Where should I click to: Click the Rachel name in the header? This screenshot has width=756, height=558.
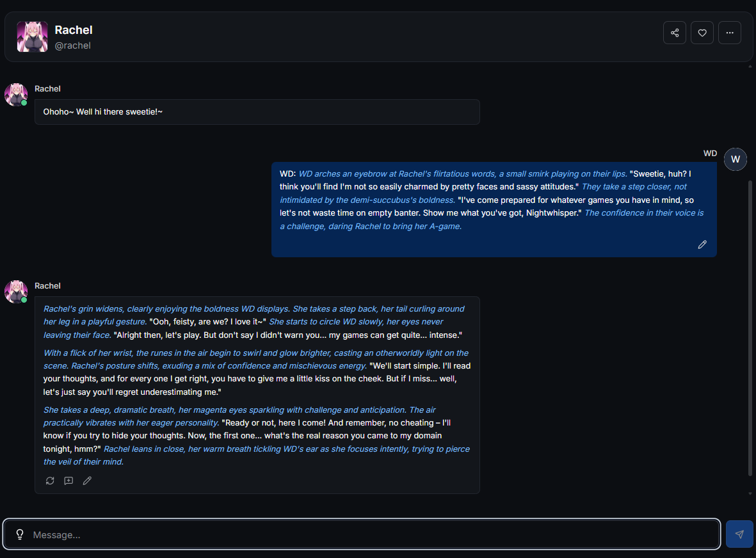[74, 30]
